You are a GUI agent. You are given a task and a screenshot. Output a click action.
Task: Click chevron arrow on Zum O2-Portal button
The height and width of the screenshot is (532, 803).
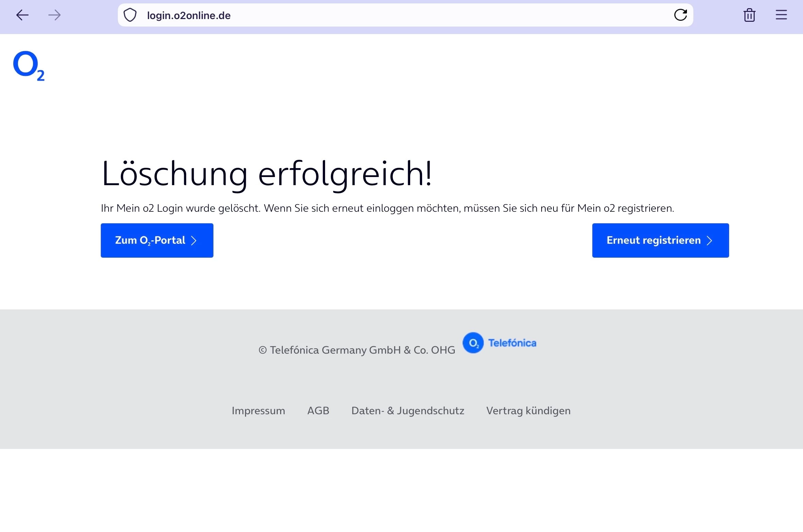(x=194, y=241)
